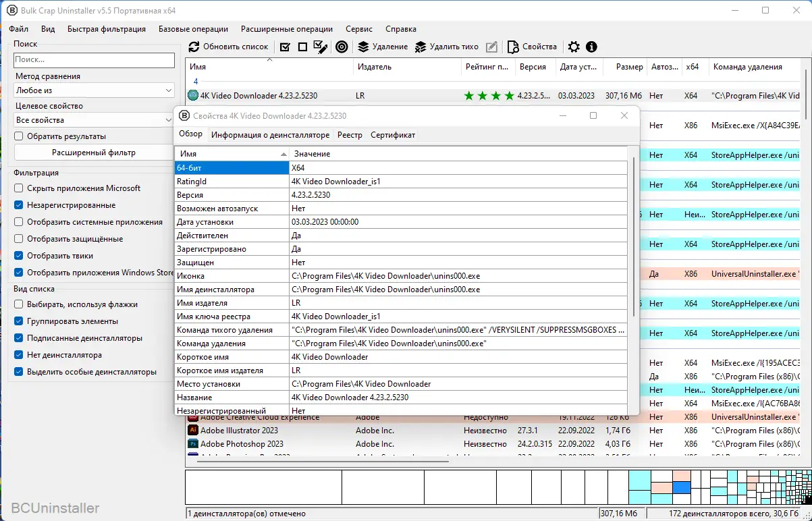
Task: Switch to the Реестр tab
Action: coord(350,135)
